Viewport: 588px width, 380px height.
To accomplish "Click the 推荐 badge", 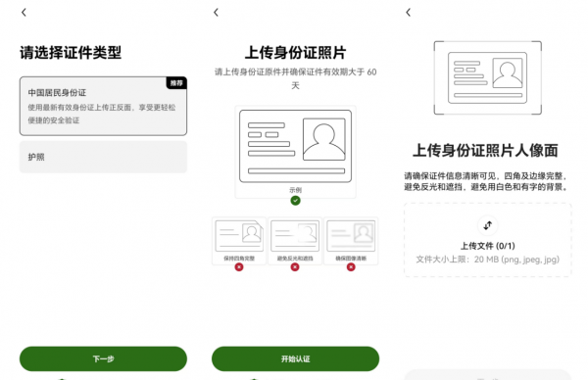I will click(176, 83).
